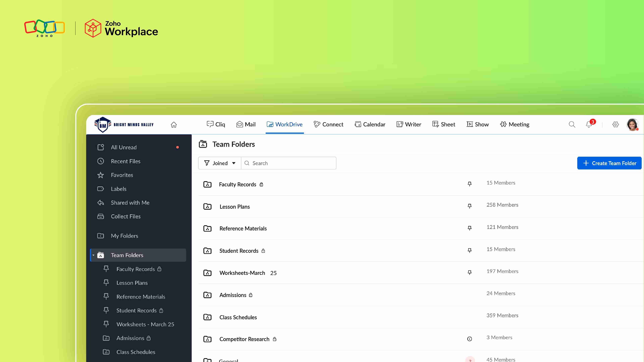Switch to the Connect app
This screenshot has width=644, height=362.
(328, 124)
